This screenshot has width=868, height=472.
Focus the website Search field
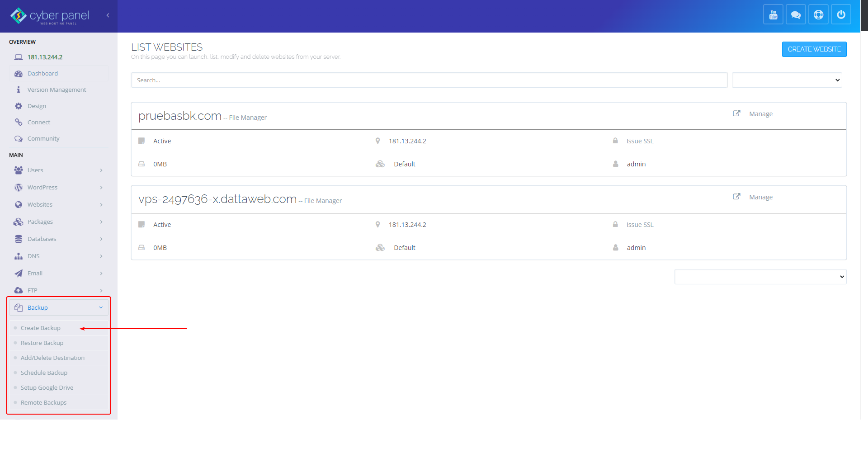click(429, 80)
